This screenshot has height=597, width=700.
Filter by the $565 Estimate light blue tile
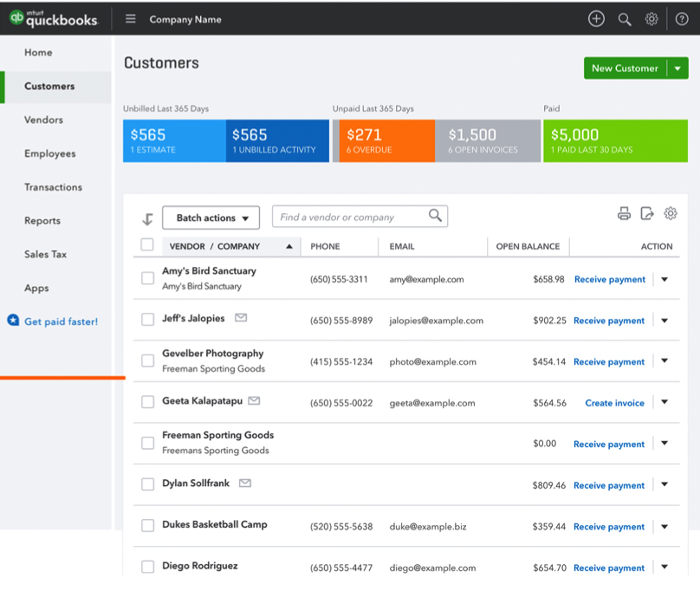click(174, 140)
